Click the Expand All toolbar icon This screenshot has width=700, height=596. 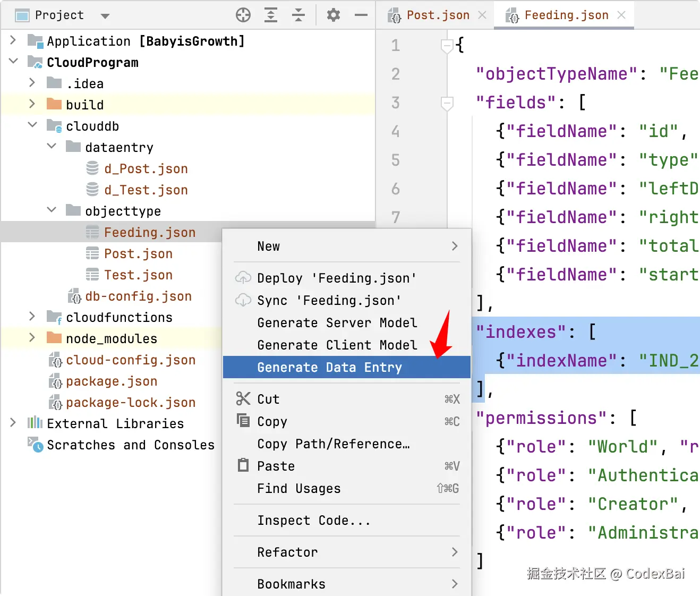(x=271, y=15)
